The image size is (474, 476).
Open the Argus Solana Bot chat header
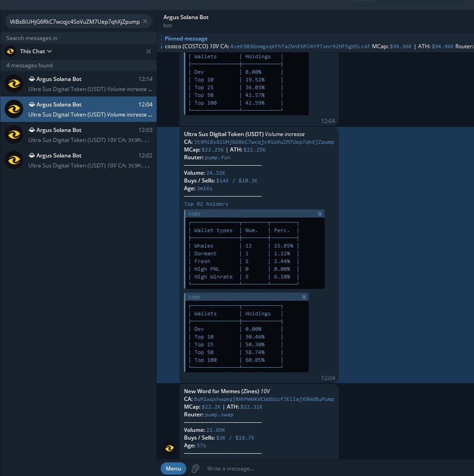point(315,21)
